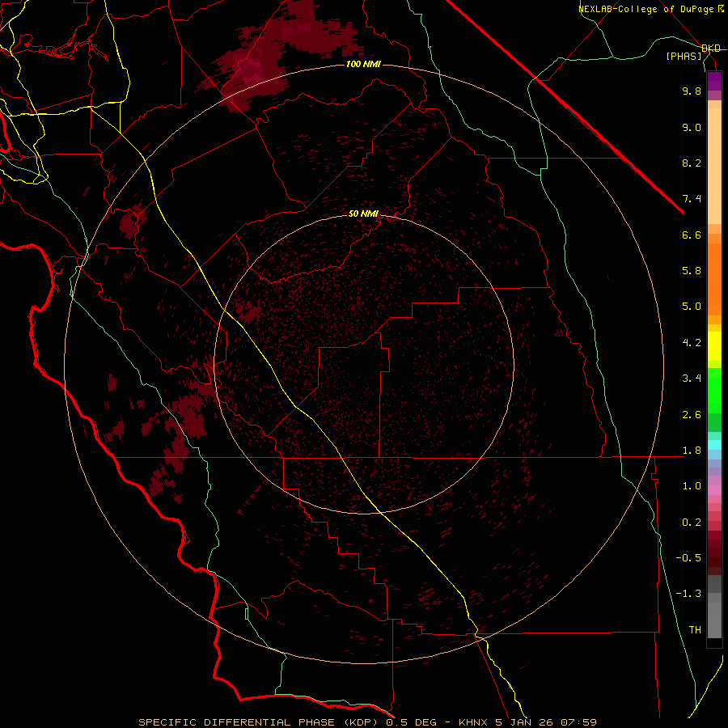Click the 100 NMI range ring label
The image size is (728, 728).
[363, 64]
